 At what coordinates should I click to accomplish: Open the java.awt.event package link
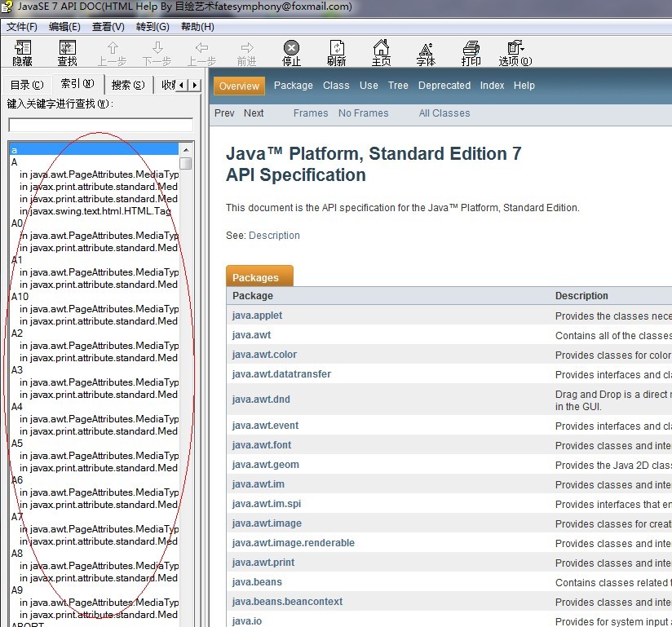[265, 426]
